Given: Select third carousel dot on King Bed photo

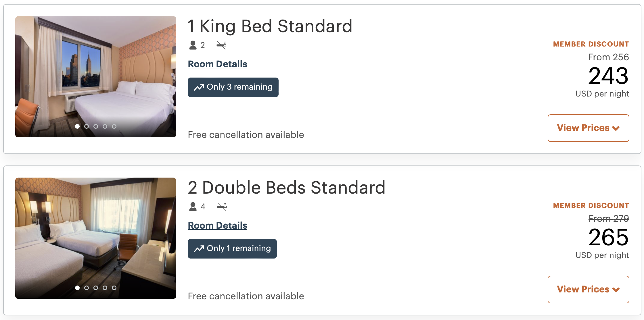Looking at the screenshot, I should pyautogui.click(x=96, y=126).
